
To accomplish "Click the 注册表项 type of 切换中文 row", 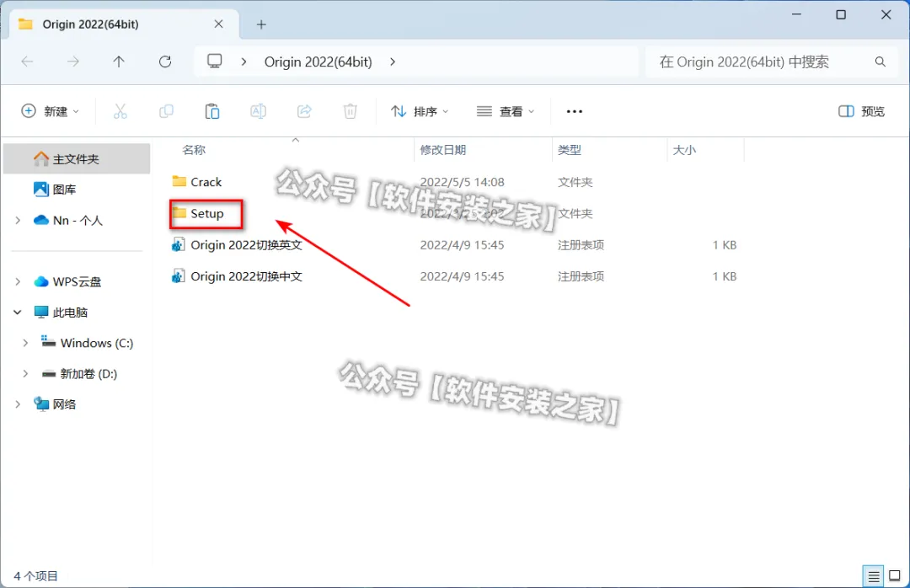I will pyautogui.click(x=581, y=276).
